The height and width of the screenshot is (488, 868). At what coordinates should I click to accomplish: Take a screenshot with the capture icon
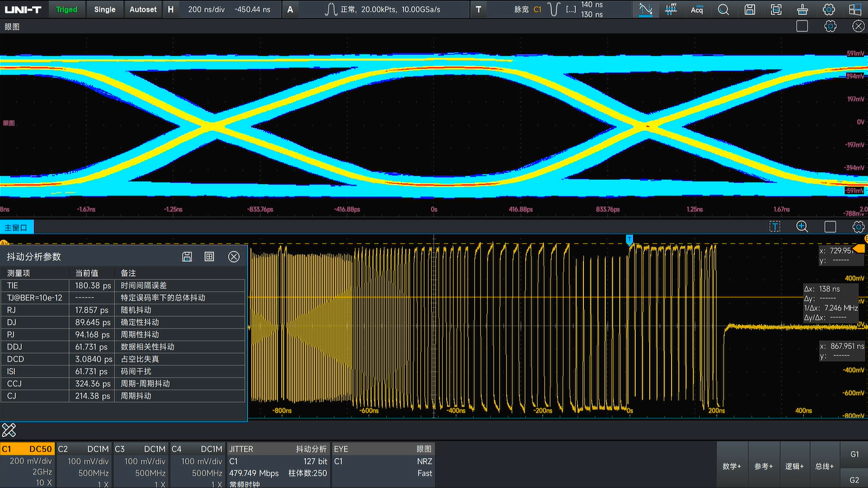776,10
